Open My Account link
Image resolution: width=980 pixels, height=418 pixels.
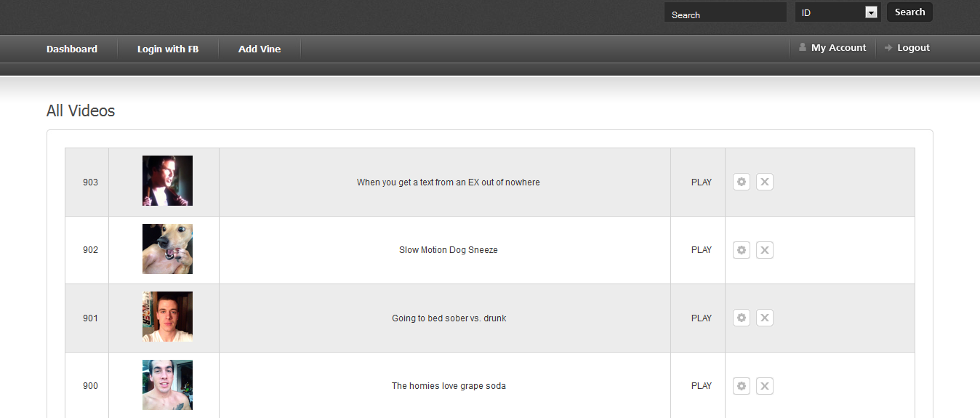pyautogui.click(x=838, y=48)
